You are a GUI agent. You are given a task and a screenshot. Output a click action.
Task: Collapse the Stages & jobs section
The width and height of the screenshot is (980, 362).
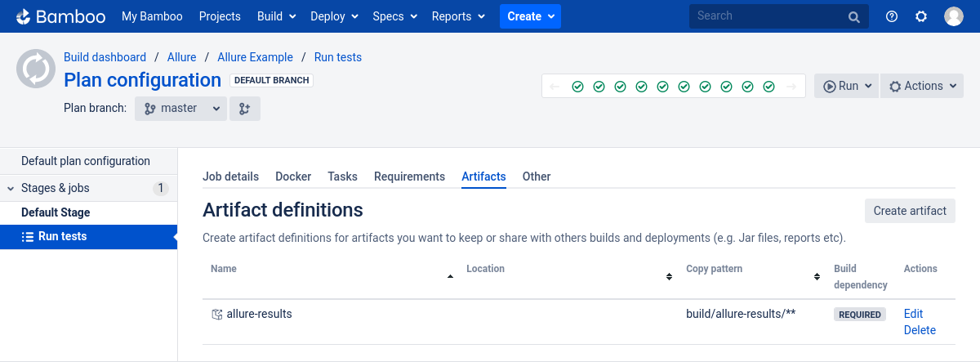(11, 189)
